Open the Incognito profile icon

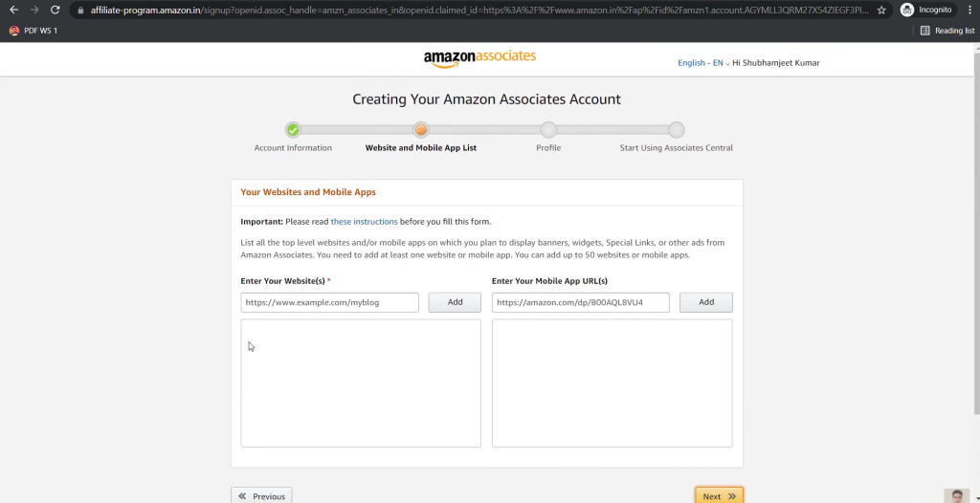(907, 10)
